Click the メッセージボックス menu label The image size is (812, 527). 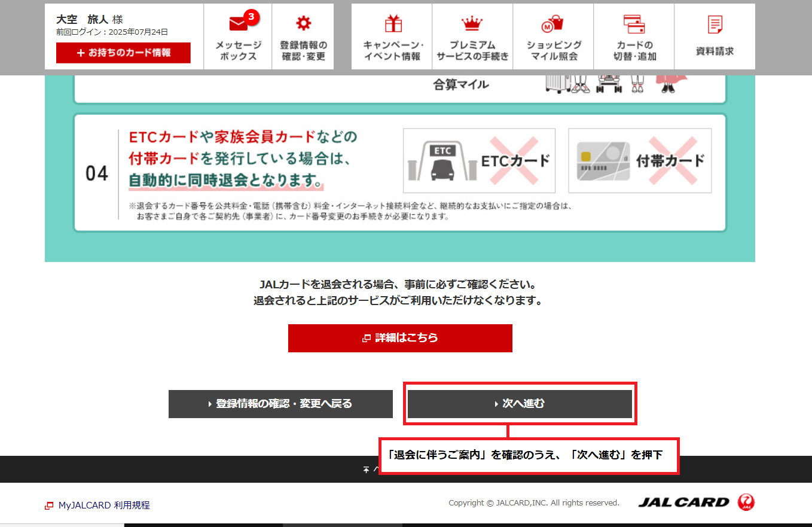click(x=238, y=51)
